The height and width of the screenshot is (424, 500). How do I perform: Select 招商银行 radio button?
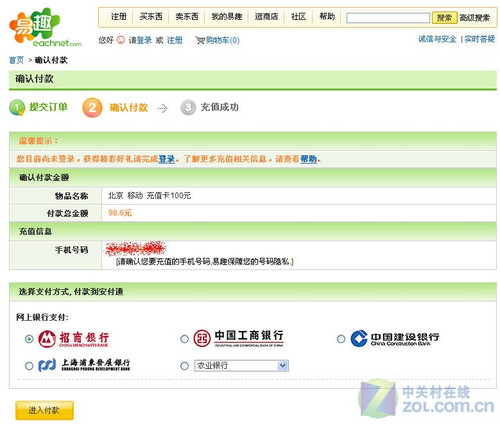pos(29,339)
